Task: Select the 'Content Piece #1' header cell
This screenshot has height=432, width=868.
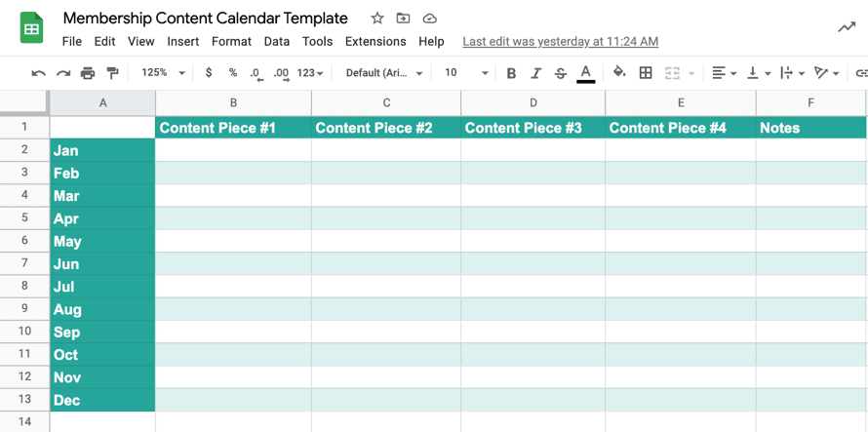Action: click(233, 128)
